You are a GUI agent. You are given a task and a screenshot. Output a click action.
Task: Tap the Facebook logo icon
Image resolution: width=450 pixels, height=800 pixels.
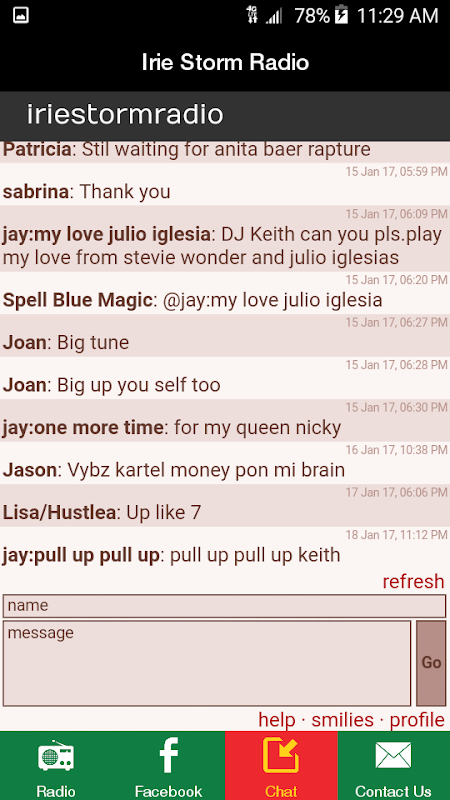point(168,756)
